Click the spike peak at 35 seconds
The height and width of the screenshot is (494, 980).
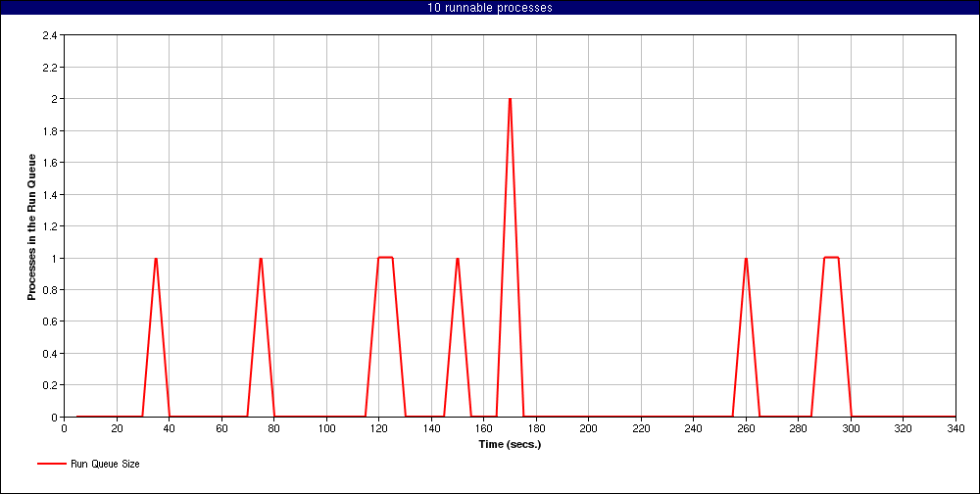156,258
